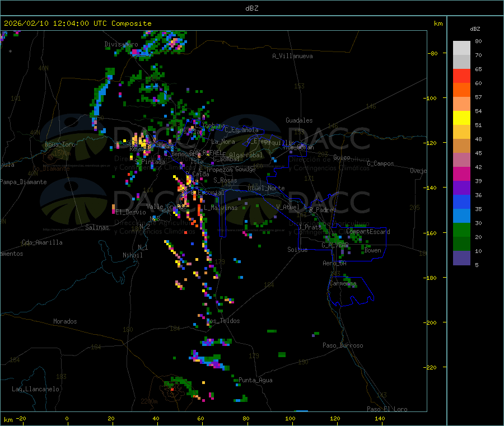Click the 100 km horizontal axis tick
504x426 pixels.
point(290,418)
